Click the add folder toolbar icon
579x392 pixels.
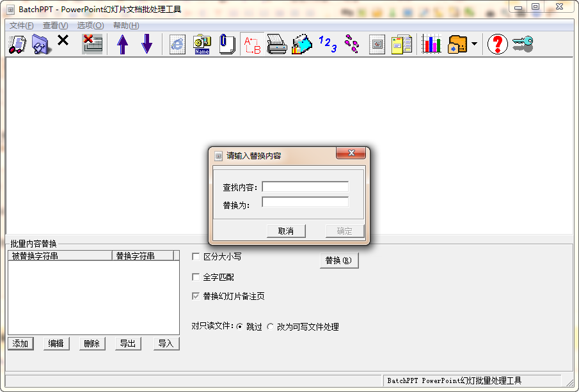point(40,44)
